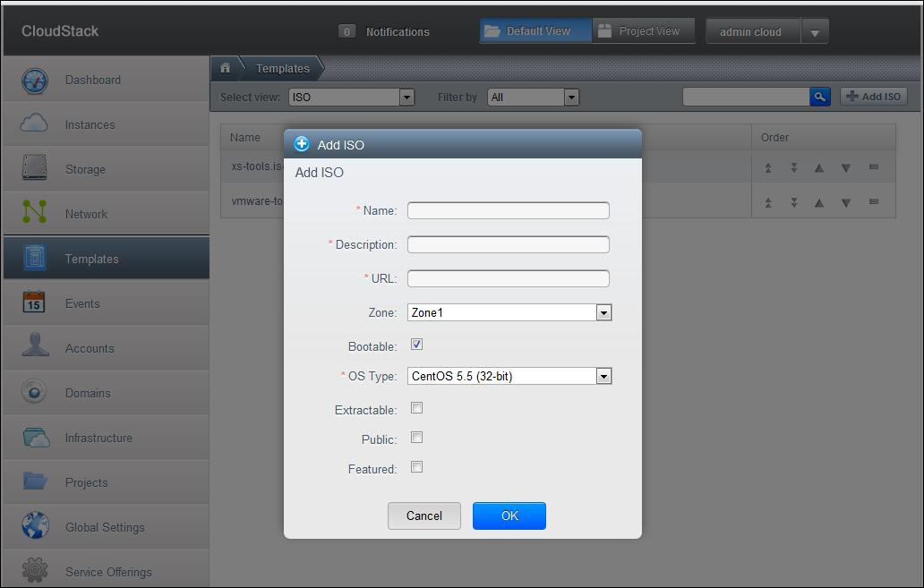Screen dimensions: 924x588
Task: Click the magnifier search icon button
Action: click(819, 97)
